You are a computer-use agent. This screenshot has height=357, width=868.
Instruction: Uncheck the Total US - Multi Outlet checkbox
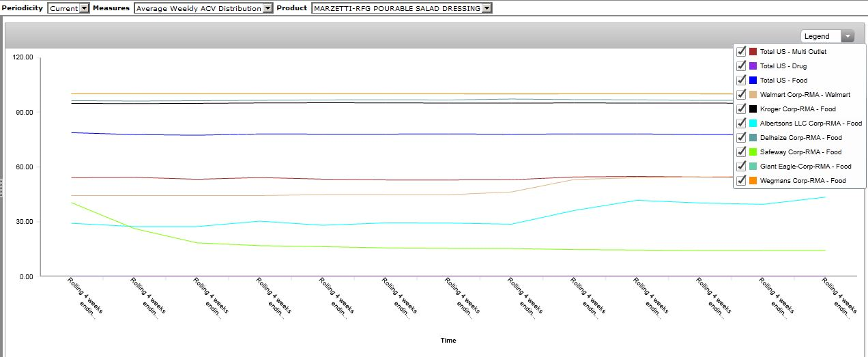(741, 52)
